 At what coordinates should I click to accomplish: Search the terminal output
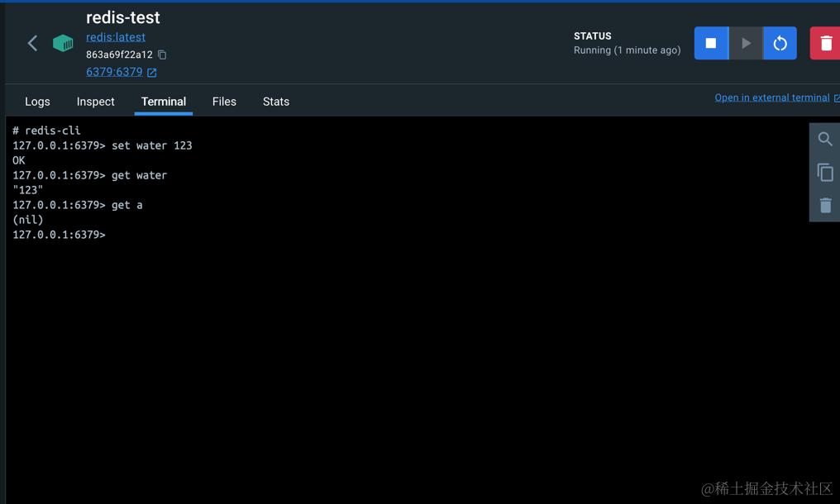[x=825, y=140]
